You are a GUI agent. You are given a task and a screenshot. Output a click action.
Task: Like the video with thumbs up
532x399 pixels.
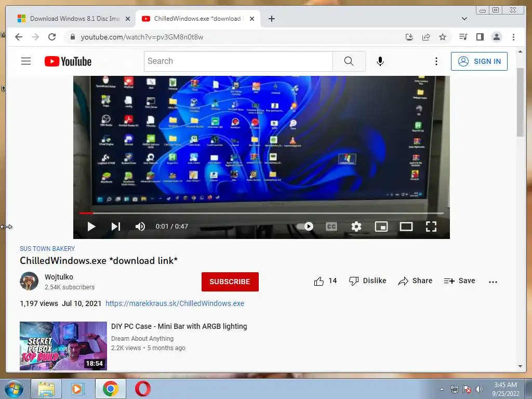(x=325, y=281)
